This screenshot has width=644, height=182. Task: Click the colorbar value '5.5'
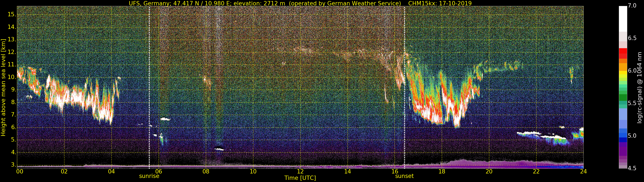(632, 103)
